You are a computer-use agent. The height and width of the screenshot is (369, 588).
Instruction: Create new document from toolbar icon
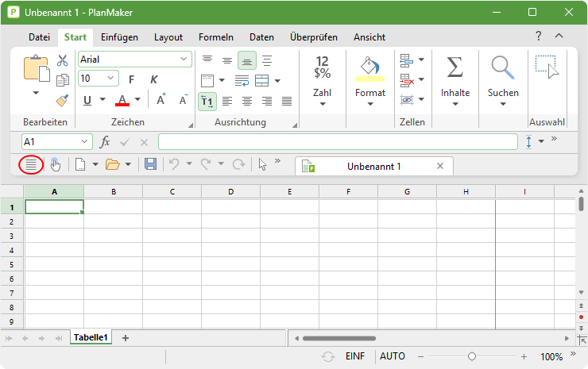(x=80, y=164)
